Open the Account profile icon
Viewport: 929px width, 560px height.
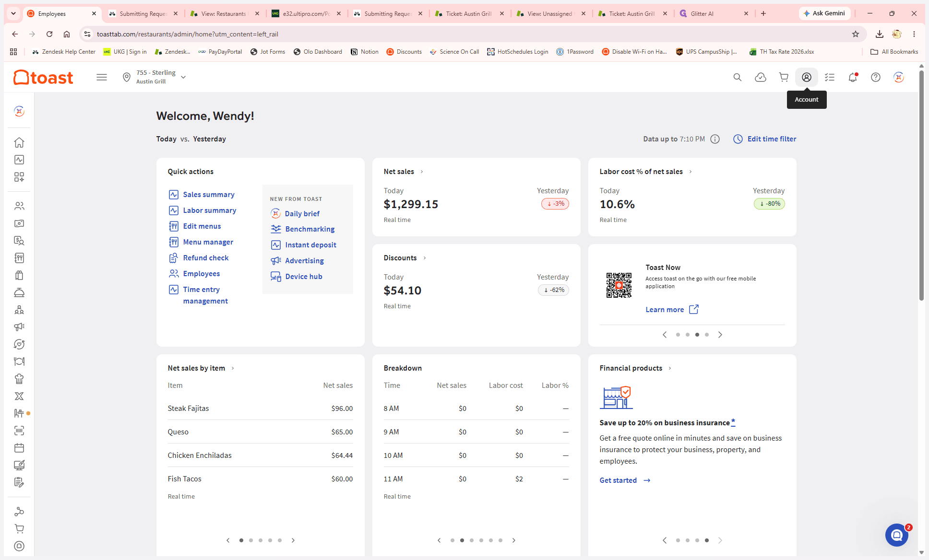tap(807, 77)
